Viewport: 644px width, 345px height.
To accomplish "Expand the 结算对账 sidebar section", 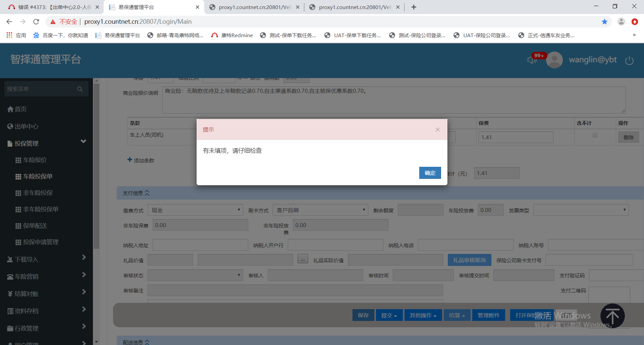I will click(x=84, y=292).
